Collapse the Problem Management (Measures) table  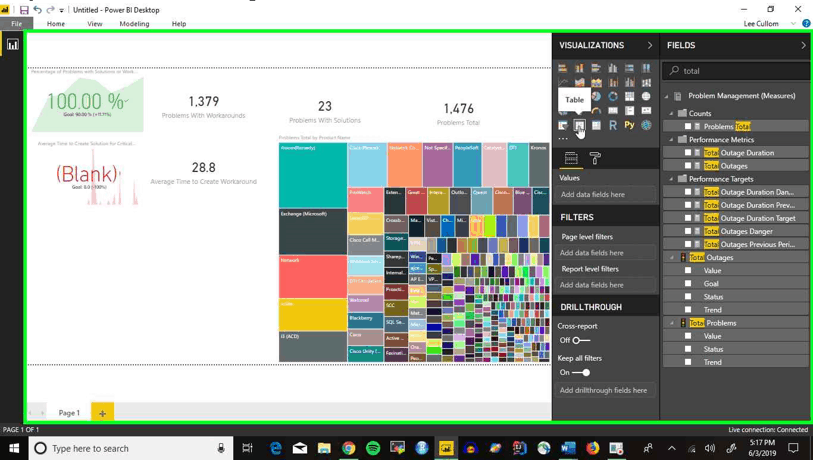[x=667, y=96]
